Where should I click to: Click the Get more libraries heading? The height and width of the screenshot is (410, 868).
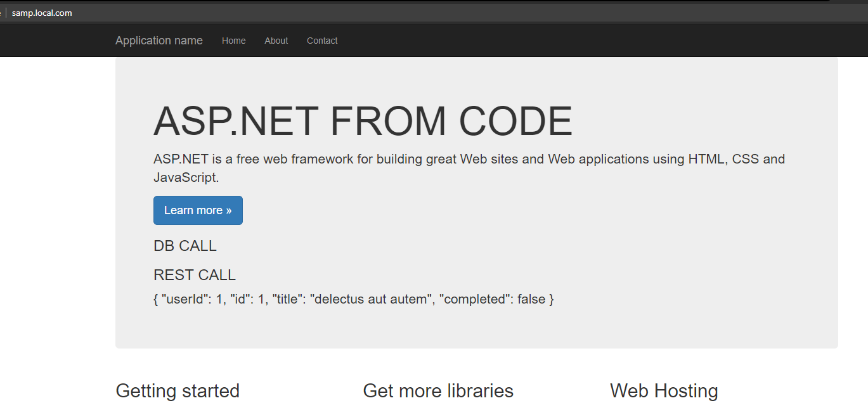tap(438, 390)
